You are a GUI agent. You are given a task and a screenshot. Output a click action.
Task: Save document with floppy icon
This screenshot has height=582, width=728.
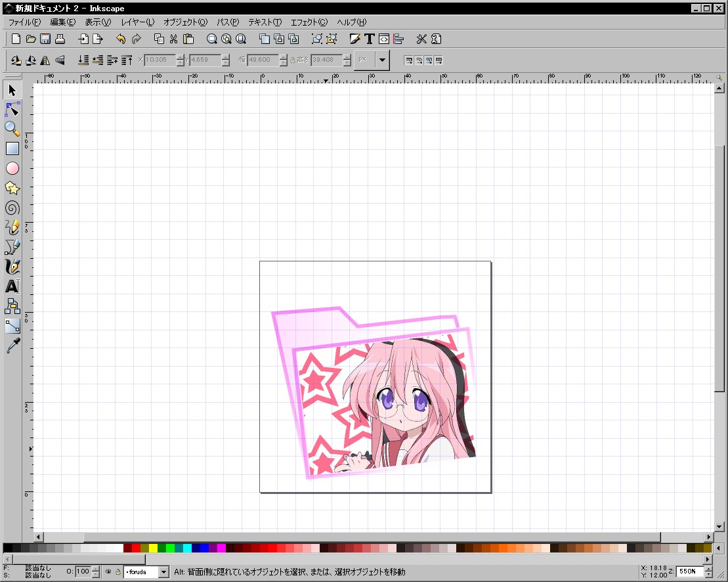click(45, 39)
